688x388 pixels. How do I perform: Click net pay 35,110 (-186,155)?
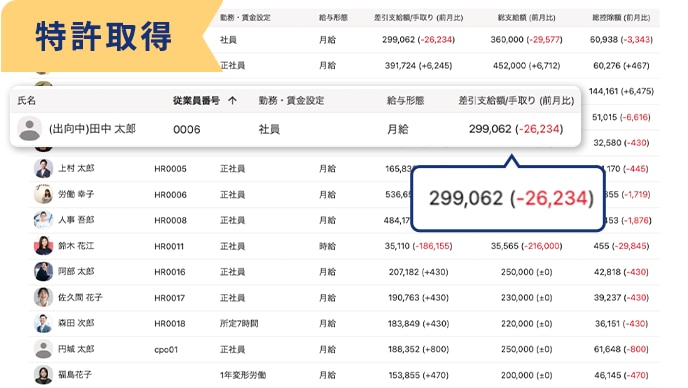(418, 246)
